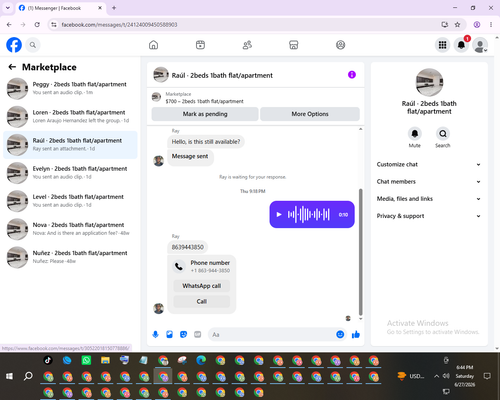Expand Privacy & support section
500x400 pixels.
coord(429,216)
